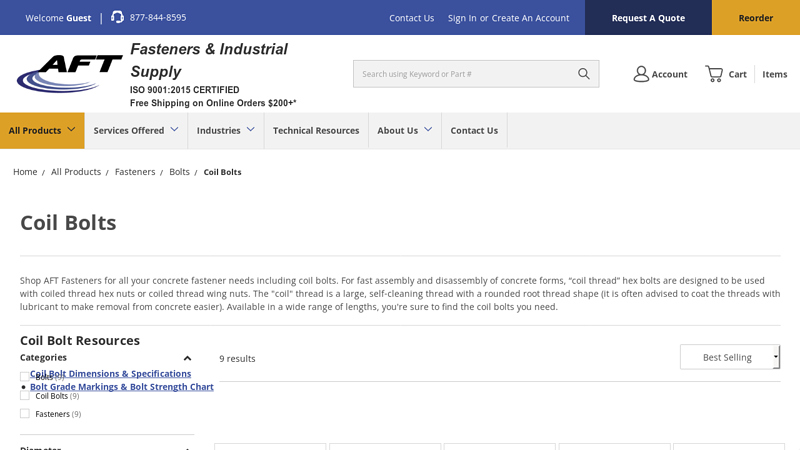
Task: Collapse the Categories filter section
Action: point(187,358)
